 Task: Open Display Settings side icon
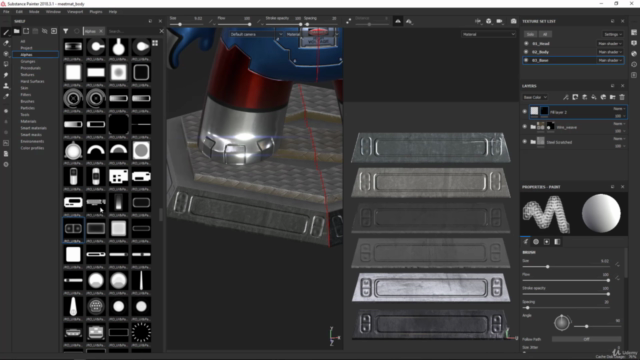coord(634,43)
